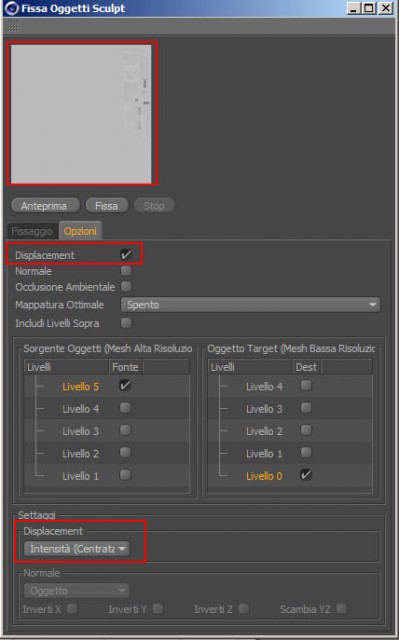Viewport: 399px width, 640px height.
Task: Enable the Normale checkbox
Action: pyautogui.click(x=126, y=271)
